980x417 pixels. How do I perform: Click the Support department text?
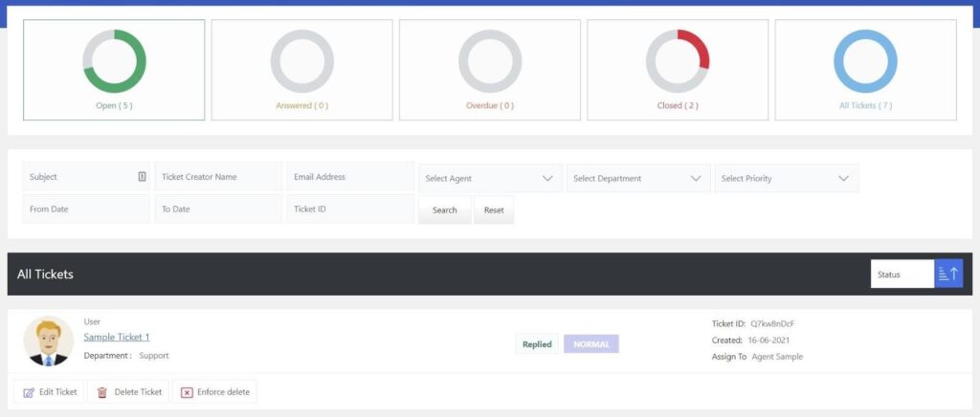[154, 356]
